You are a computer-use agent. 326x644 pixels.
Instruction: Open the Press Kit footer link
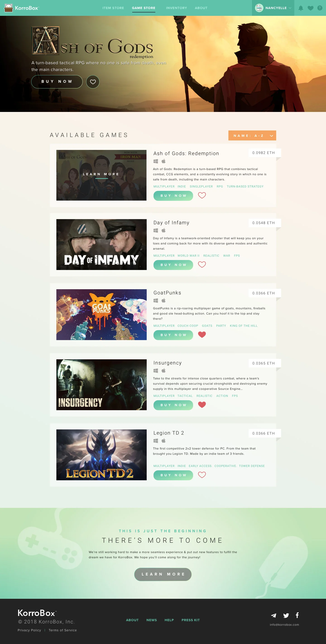[x=191, y=620]
